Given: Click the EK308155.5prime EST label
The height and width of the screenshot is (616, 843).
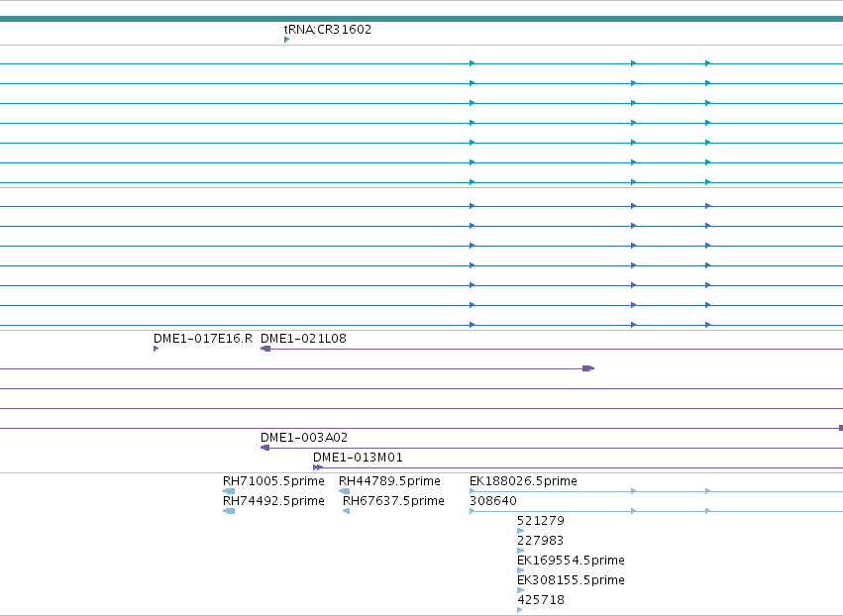Looking at the screenshot, I should coord(571,580).
